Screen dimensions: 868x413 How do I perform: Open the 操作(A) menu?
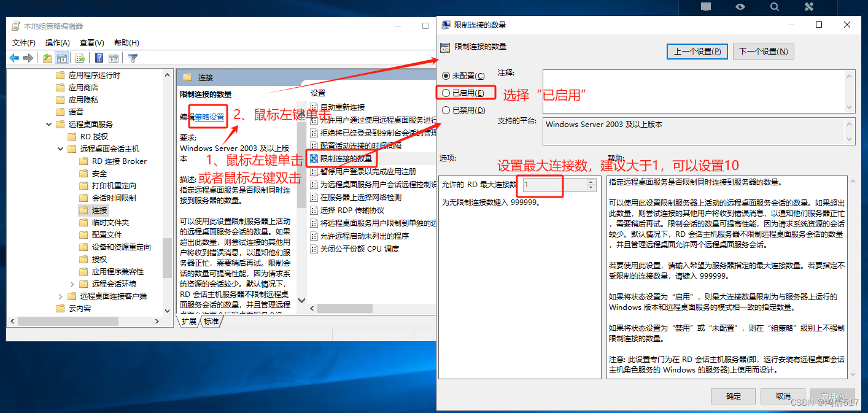click(x=56, y=42)
